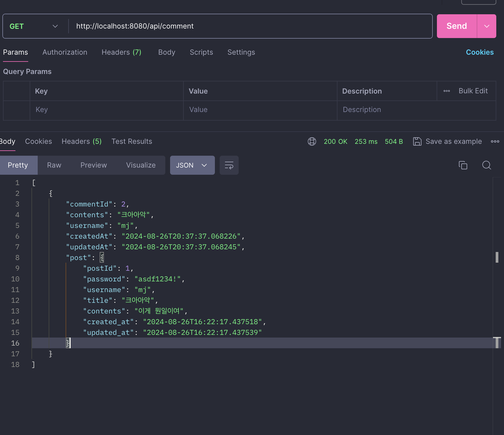
Task: Click the 200 OK status text
Action: [335, 141]
